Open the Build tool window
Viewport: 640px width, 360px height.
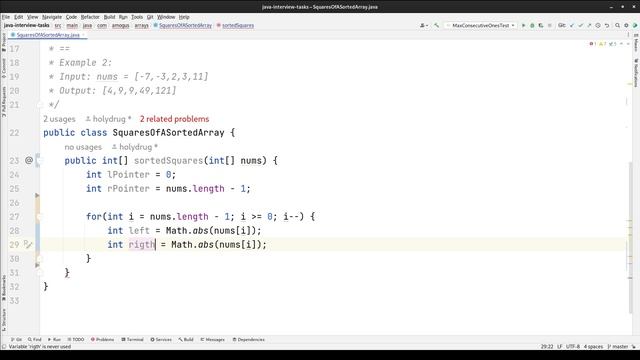(x=186, y=340)
